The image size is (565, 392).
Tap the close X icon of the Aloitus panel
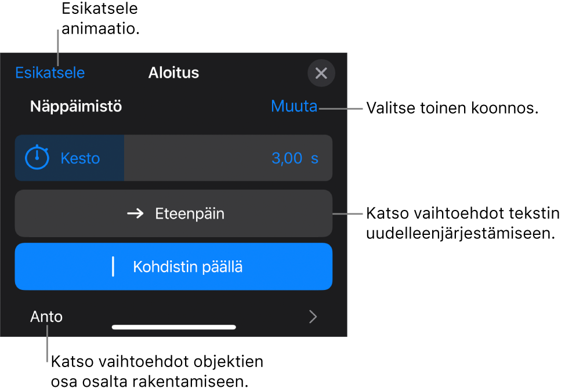(321, 73)
